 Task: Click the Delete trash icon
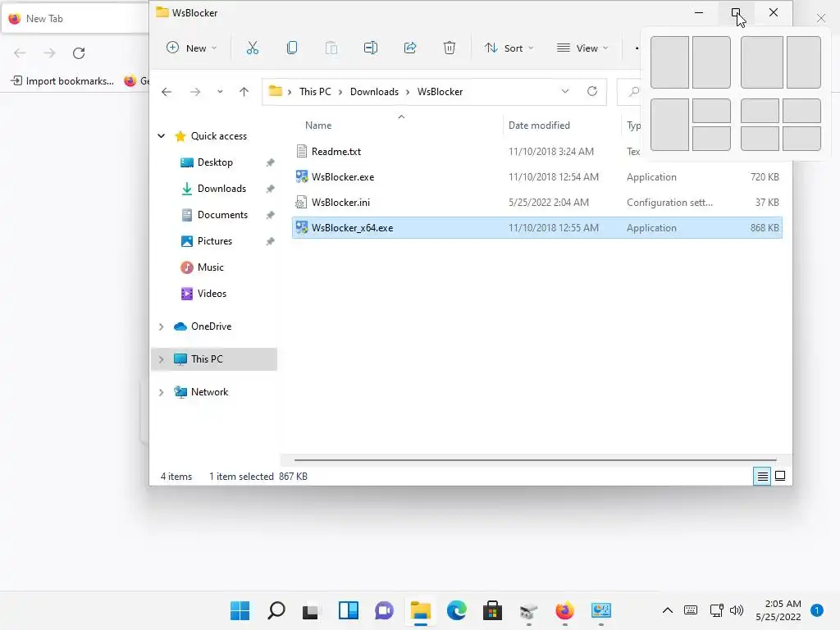pos(450,48)
